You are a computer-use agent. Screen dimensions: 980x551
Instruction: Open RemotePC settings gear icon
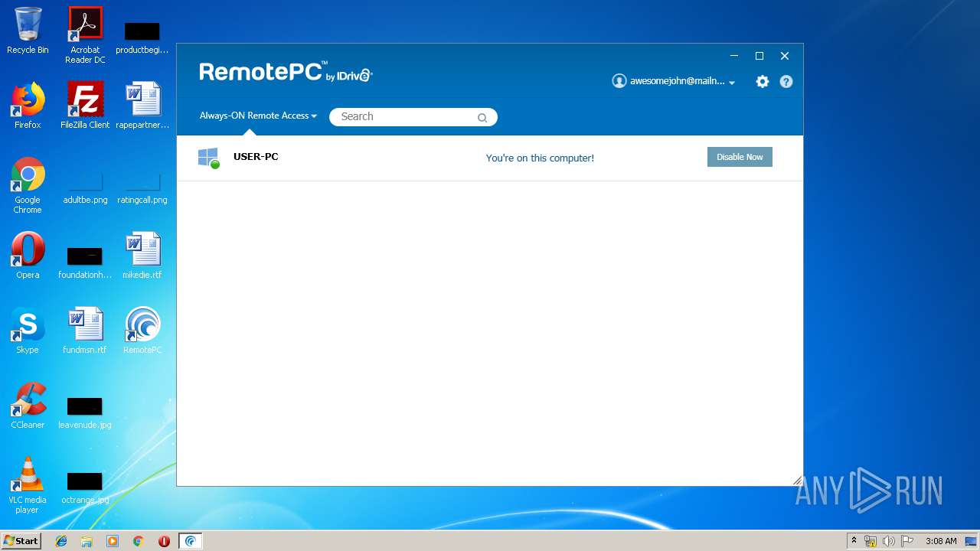tap(763, 81)
